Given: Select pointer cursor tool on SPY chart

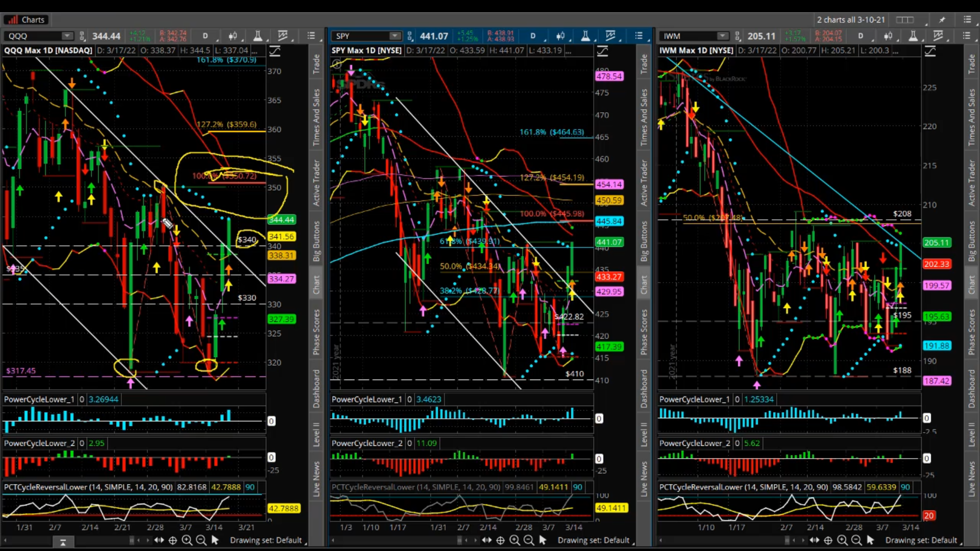Looking at the screenshot, I should click(x=543, y=540).
